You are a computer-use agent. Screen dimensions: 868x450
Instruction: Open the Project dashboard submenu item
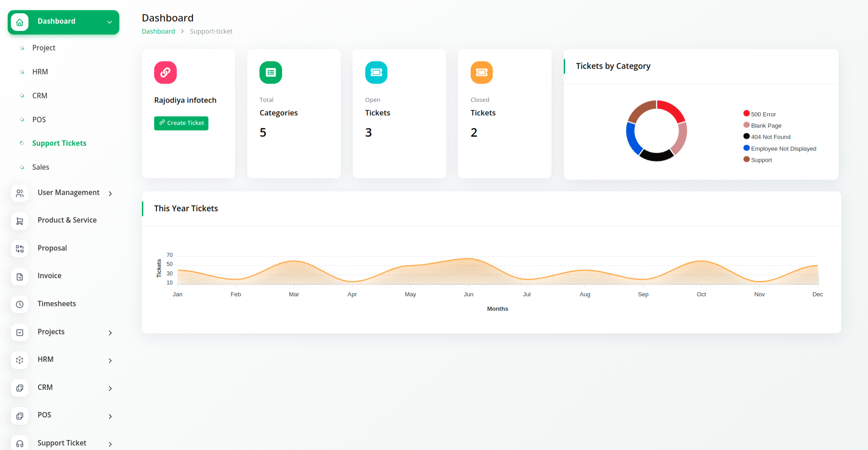[44, 48]
